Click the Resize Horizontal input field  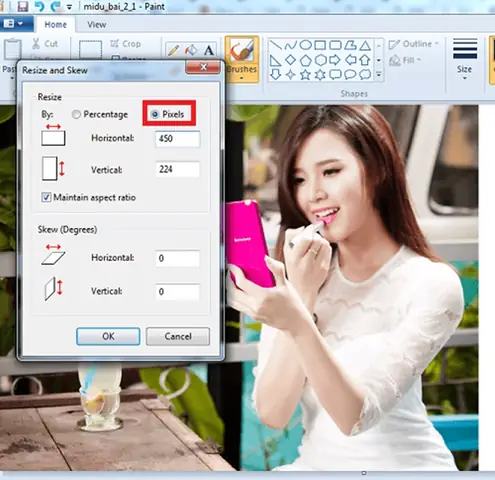click(x=177, y=139)
